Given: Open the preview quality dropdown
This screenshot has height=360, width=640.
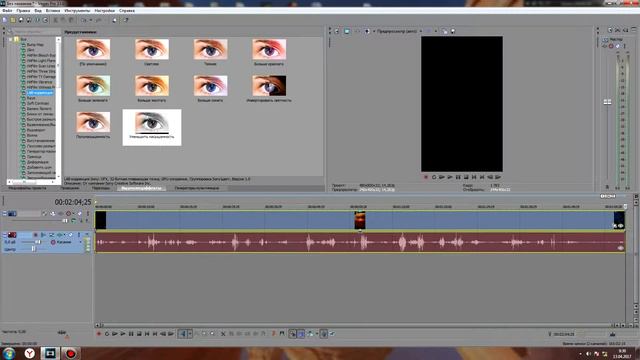Looking at the screenshot, I should click(x=421, y=31).
